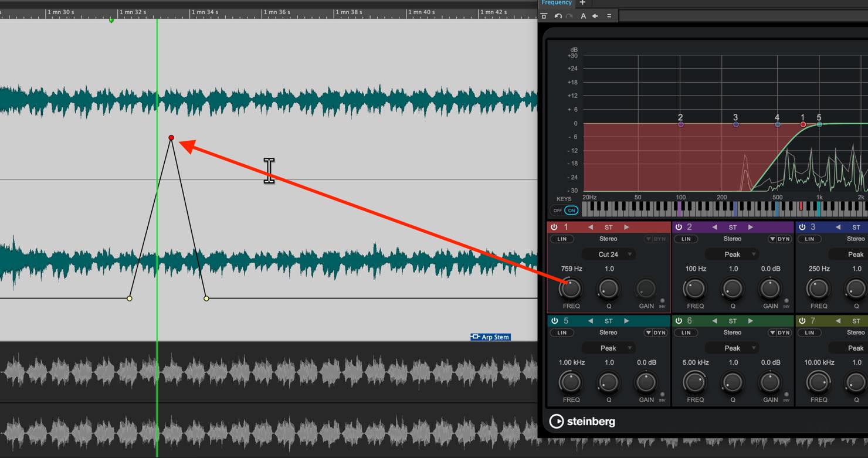Click the A/B comparison 'A' icon

coord(583,16)
